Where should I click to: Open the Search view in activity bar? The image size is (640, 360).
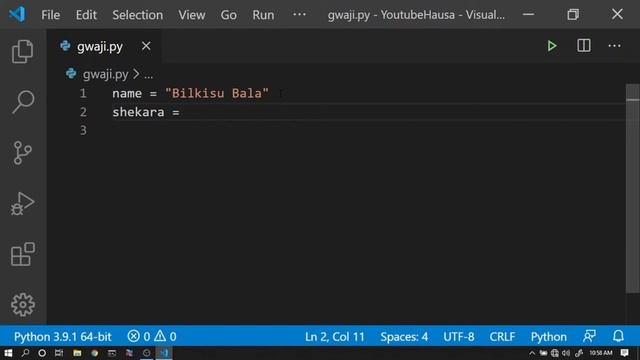22,102
